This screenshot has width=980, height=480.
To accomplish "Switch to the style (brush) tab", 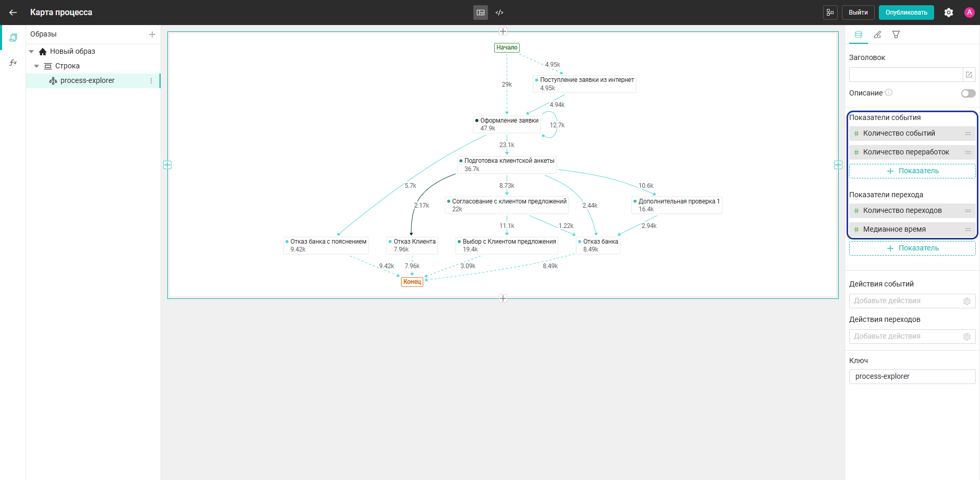I will pos(877,34).
